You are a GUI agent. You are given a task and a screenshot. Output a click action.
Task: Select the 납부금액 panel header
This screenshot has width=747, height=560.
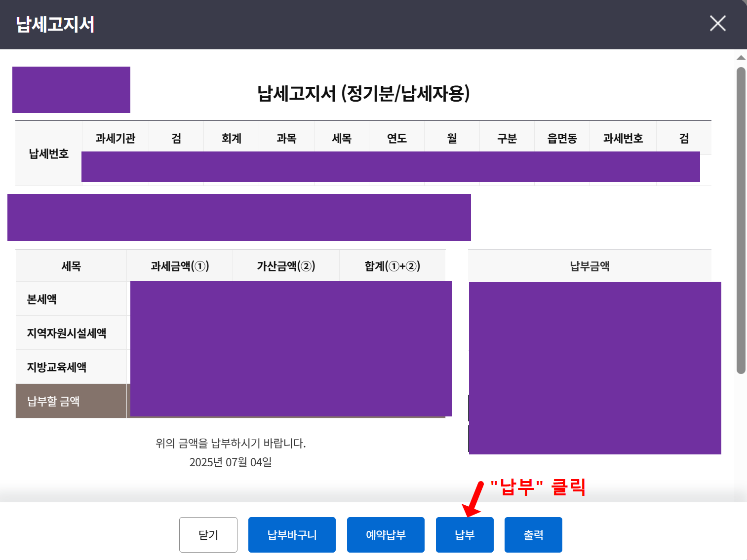[x=589, y=265]
